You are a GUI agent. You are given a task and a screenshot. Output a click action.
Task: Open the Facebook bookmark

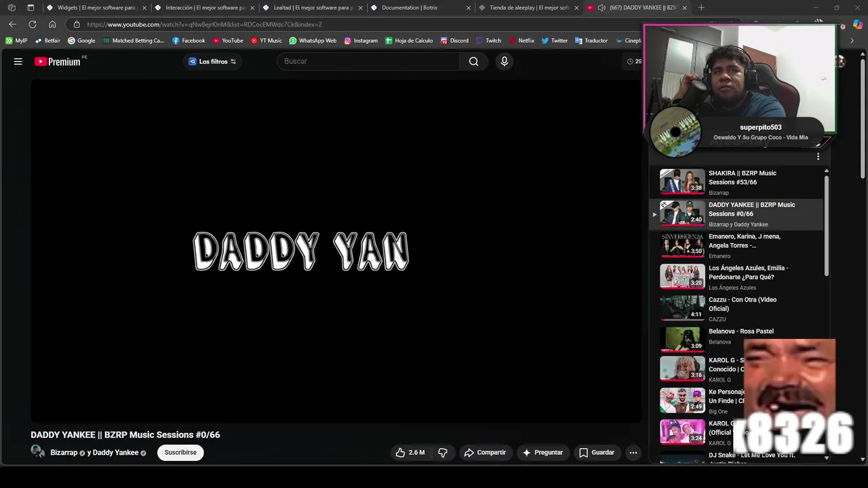pos(189,41)
